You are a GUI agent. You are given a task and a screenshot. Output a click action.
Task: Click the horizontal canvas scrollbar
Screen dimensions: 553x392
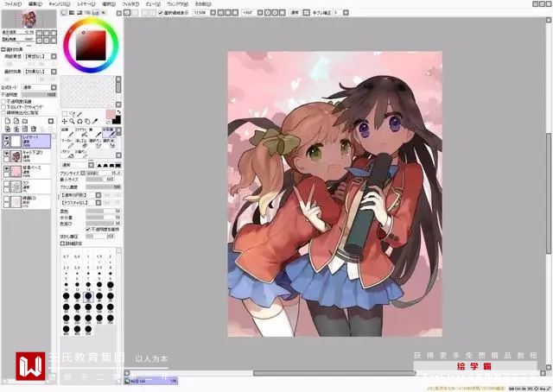tap(334, 373)
